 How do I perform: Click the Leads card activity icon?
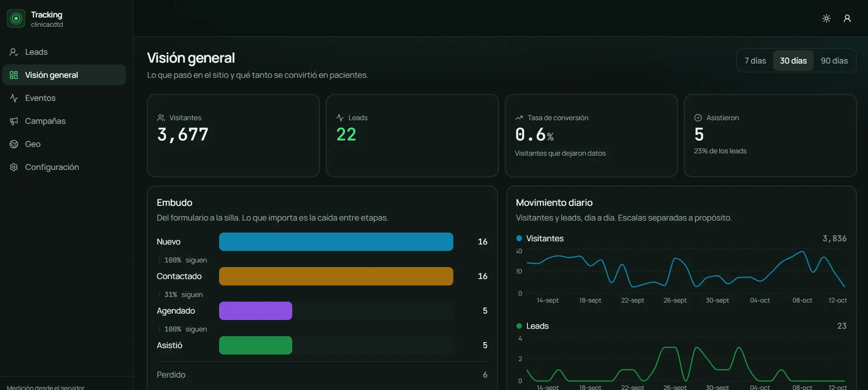(x=340, y=118)
